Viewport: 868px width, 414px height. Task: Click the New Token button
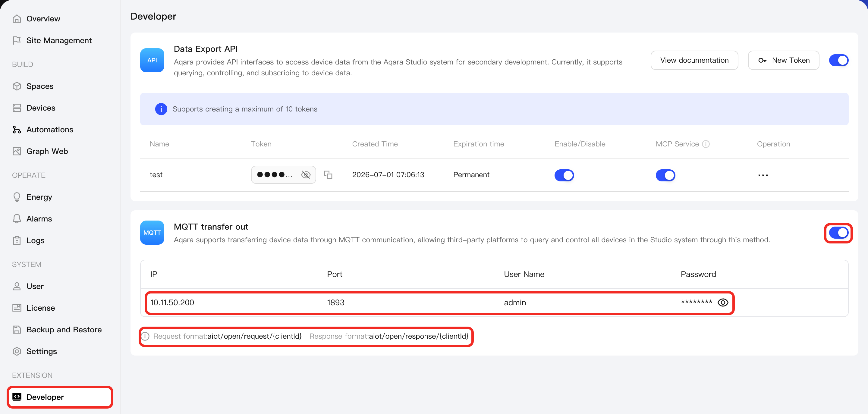[783, 60]
